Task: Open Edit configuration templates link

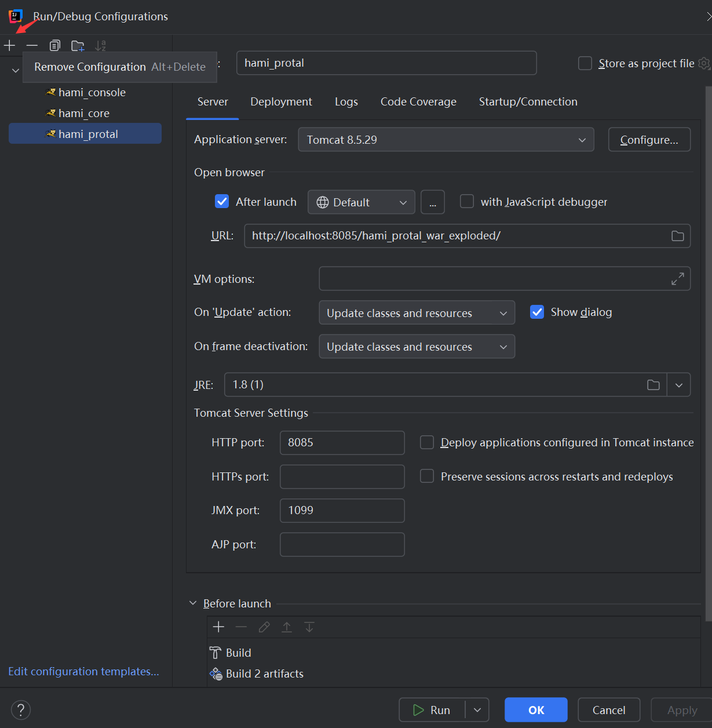Action: tap(83, 671)
